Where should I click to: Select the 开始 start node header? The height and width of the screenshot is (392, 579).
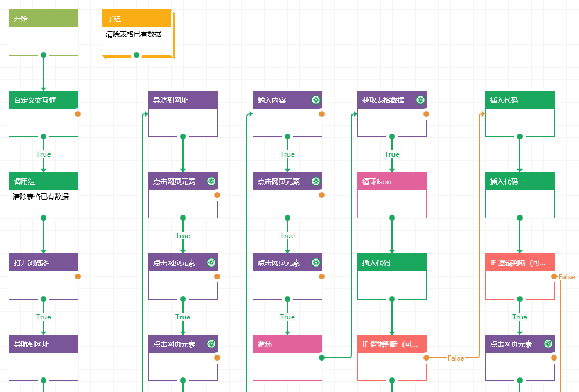pyautogui.click(x=44, y=19)
